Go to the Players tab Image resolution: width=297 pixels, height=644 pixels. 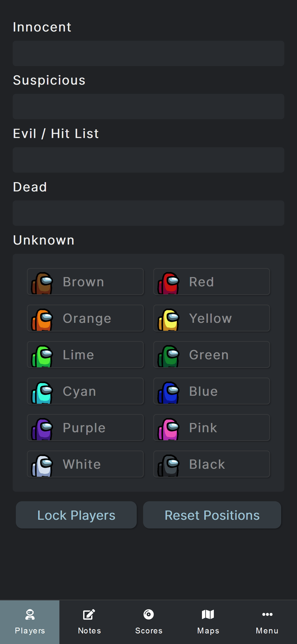pos(30,622)
